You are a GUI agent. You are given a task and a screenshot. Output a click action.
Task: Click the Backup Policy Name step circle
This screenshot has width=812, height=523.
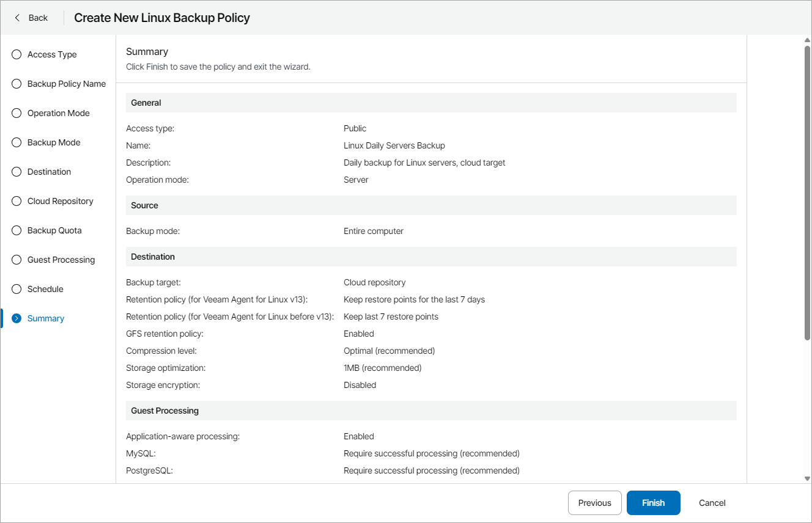pyautogui.click(x=17, y=84)
